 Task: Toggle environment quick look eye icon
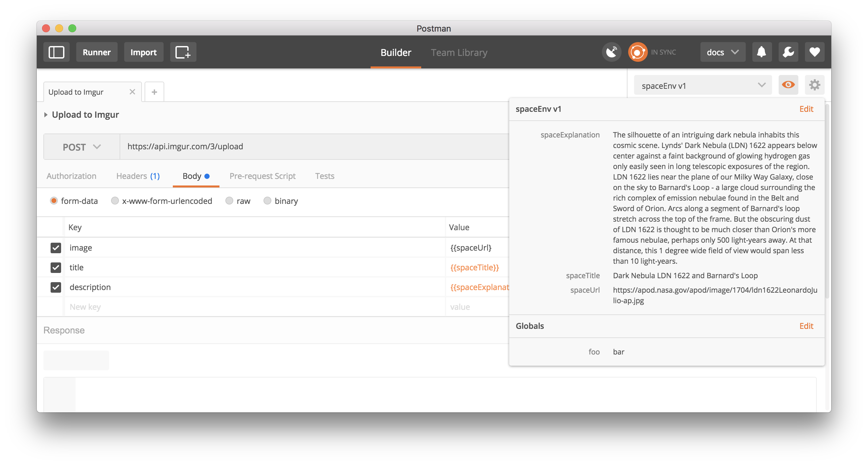tap(788, 85)
